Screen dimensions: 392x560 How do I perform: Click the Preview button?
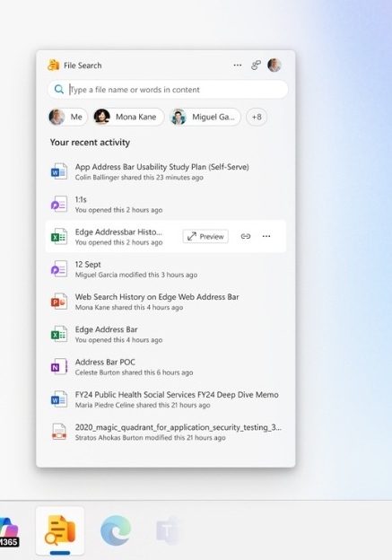point(205,236)
